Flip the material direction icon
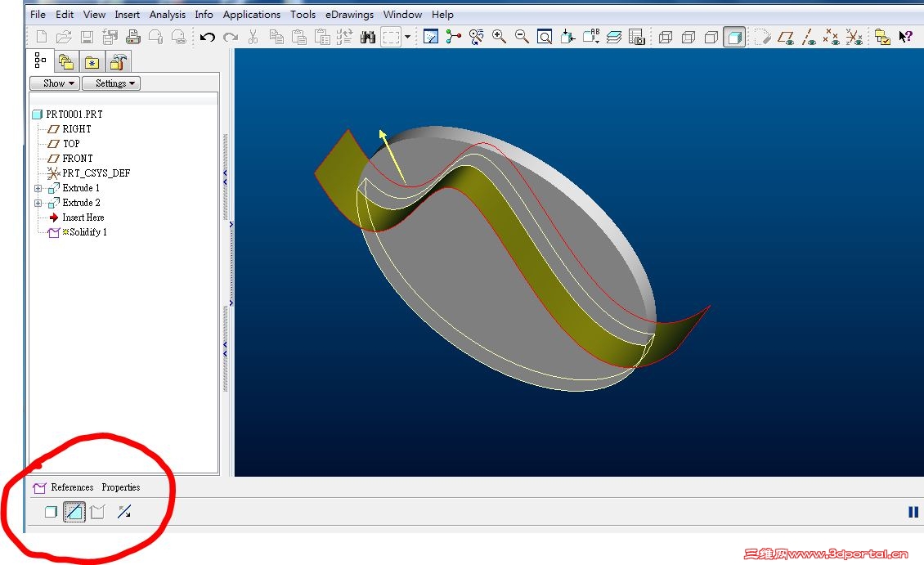Screen dimensions: 924x565 tap(124, 512)
